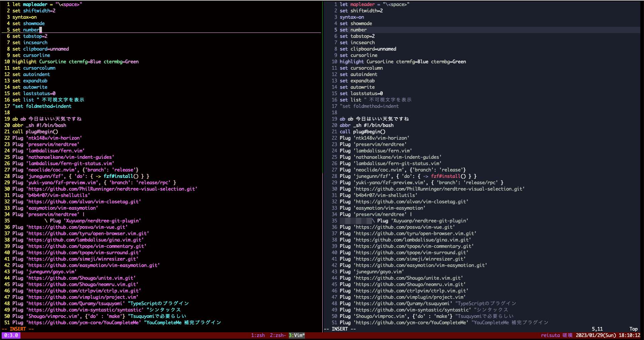
Task: Click the cursor position indicator 5,11
Action: click(597, 329)
